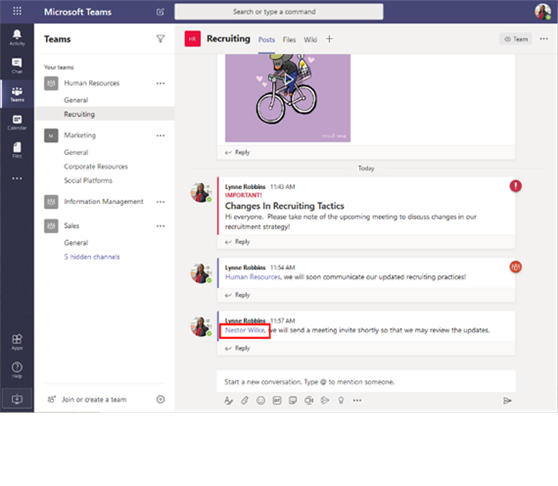Open Chat in the left rail
Viewport: 558px width, 486px height.
click(17, 66)
